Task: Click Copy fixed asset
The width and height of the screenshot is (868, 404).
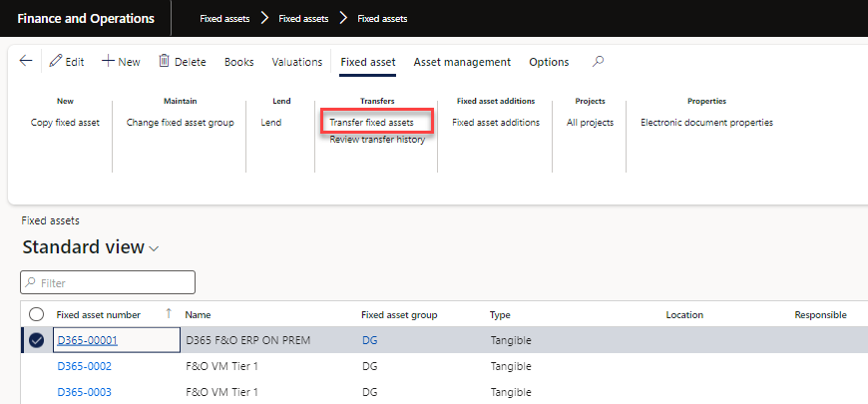Action: pos(65,123)
